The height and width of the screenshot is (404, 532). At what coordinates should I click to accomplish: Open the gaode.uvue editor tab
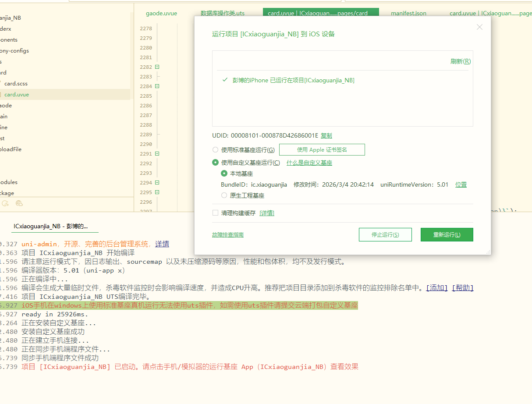pos(161,14)
